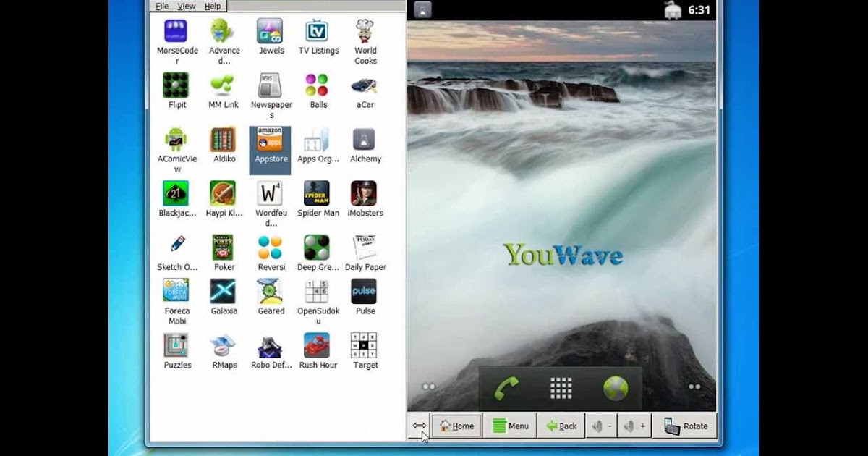Launch the MM Link app
Screen dimensions: 868x456
click(x=224, y=85)
